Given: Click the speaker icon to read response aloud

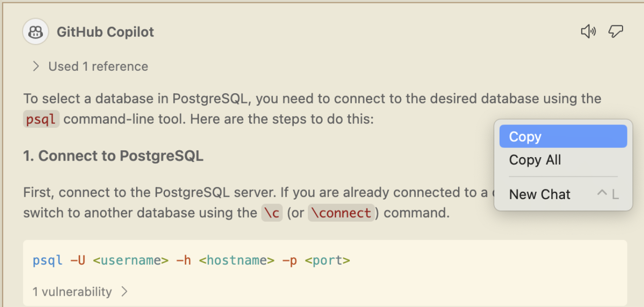Looking at the screenshot, I should [588, 31].
